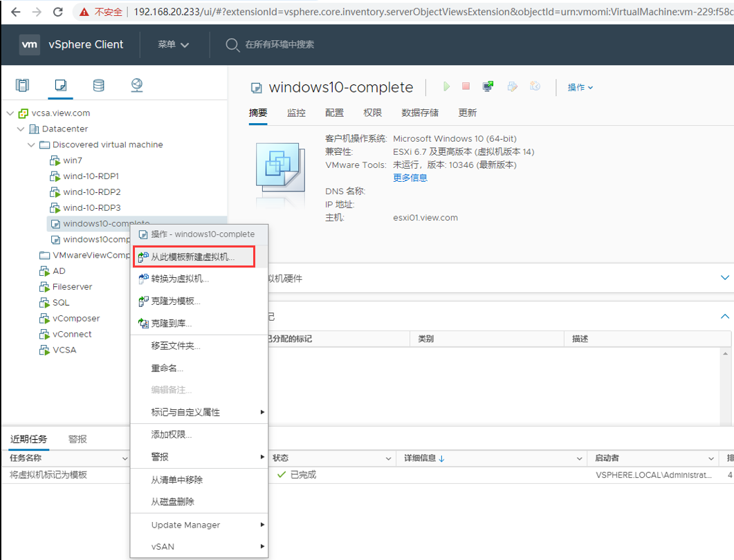734x560 pixels.
Task: Open the Networking inventory view icon
Action: coord(137,85)
